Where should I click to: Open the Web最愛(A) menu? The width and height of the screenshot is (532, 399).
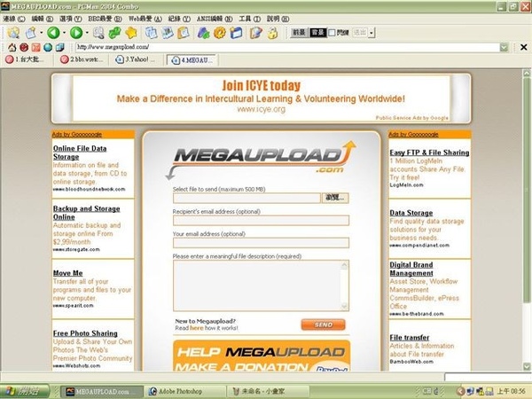click(145, 19)
